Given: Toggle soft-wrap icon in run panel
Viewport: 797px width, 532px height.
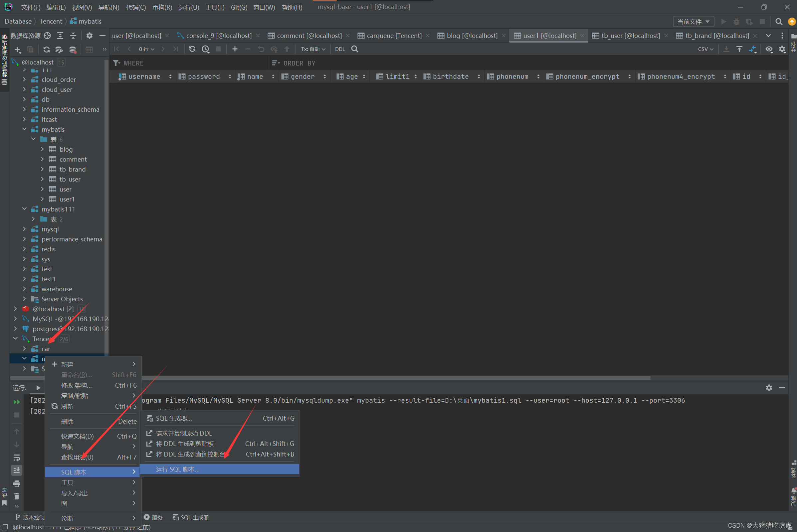Looking at the screenshot, I should [17, 458].
